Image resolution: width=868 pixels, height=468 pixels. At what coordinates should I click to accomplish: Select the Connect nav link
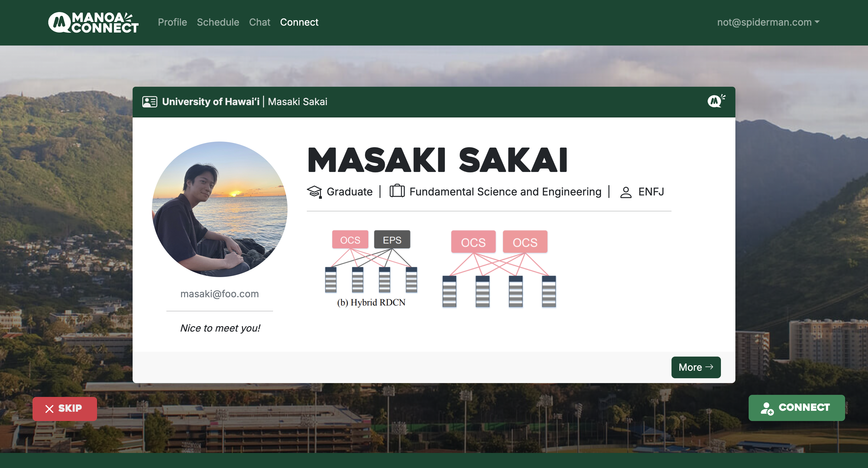pos(299,22)
